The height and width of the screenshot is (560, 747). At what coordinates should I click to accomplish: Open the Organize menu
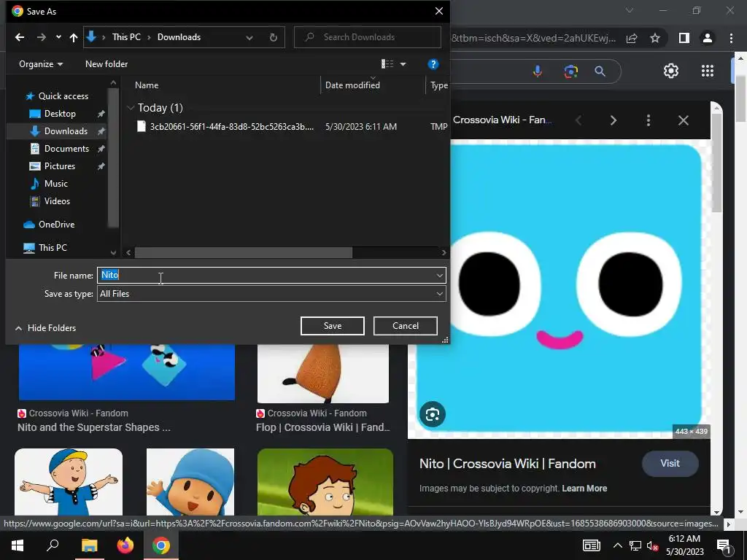[41, 64]
